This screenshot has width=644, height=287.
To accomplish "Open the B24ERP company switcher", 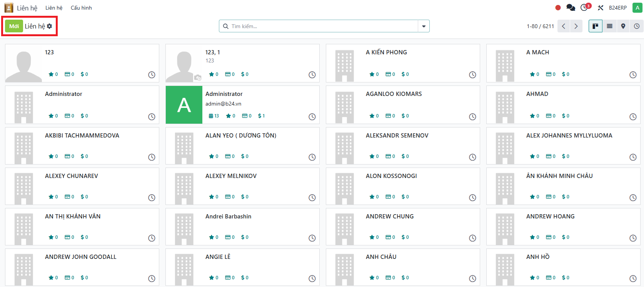I will coord(617,8).
